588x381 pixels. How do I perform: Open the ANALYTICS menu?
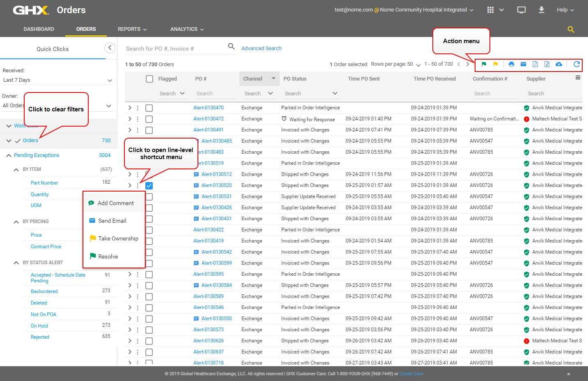click(x=187, y=29)
